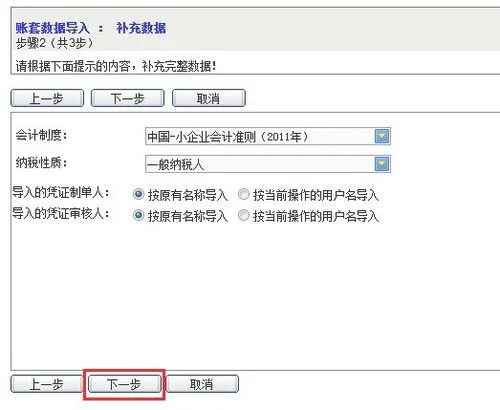Click the 导入的凭证审核人 label
Screen dimensions: 500x410
pos(61,213)
